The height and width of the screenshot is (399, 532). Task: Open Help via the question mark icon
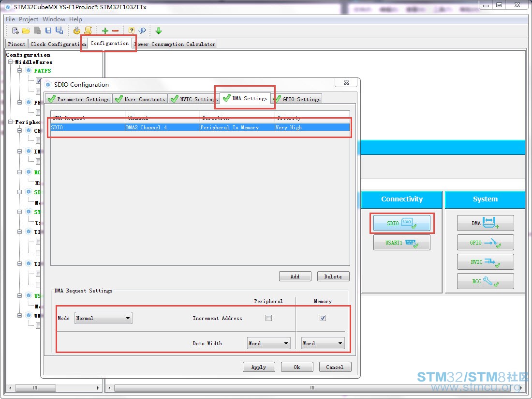point(131,31)
